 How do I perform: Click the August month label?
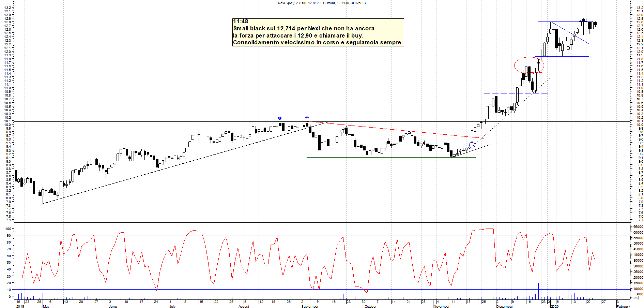click(x=244, y=306)
